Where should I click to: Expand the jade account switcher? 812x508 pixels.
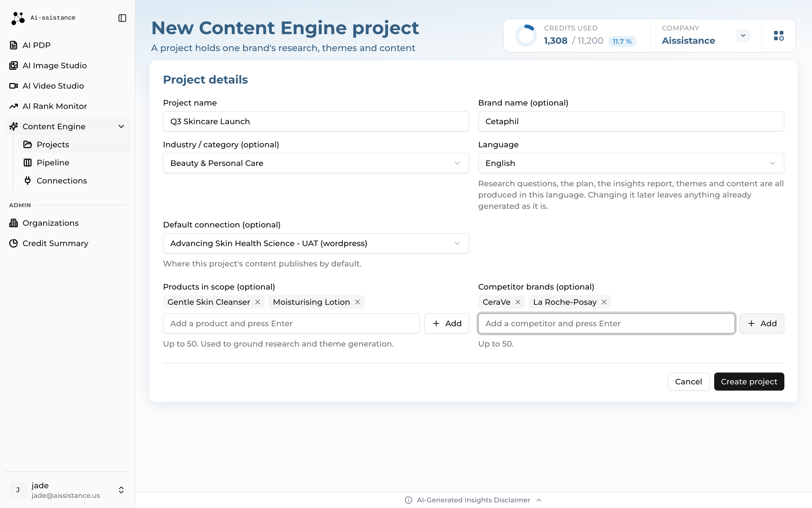pyautogui.click(x=121, y=490)
